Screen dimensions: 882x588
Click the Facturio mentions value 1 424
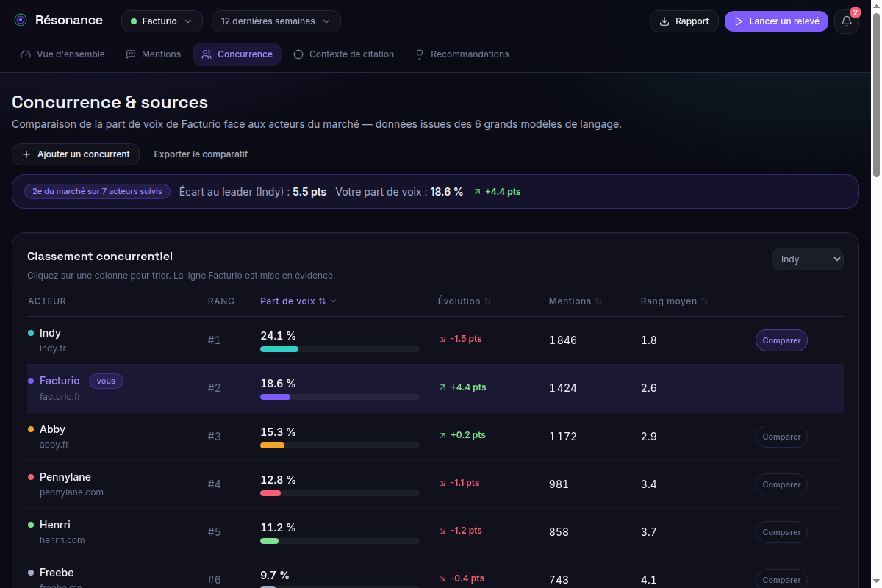tap(563, 388)
